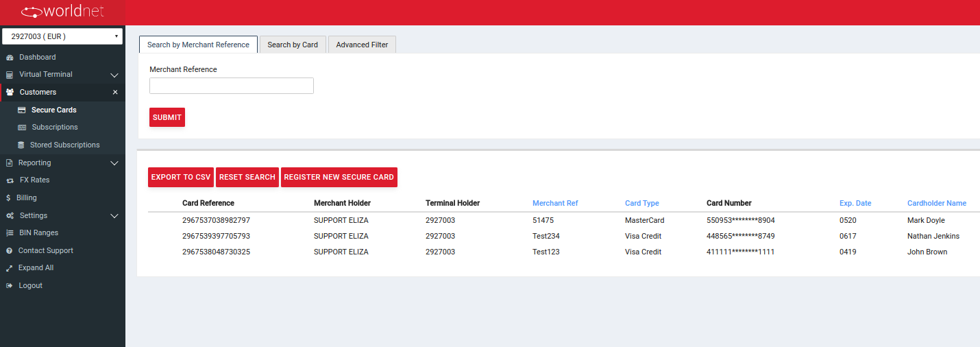Click the Secure Cards credit card icon

(x=22, y=110)
